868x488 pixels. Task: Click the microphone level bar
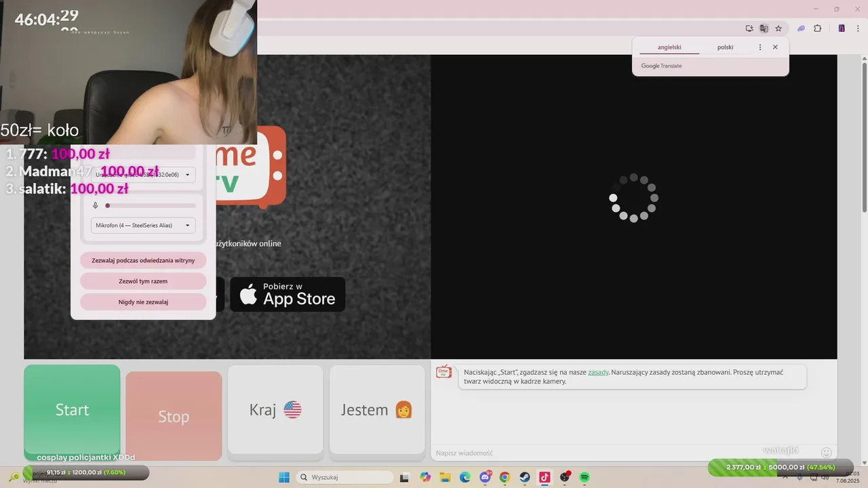pyautogui.click(x=151, y=205)
